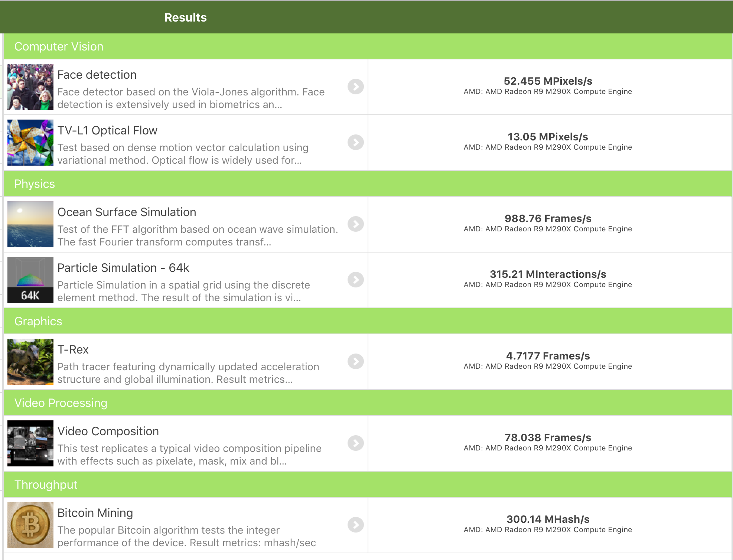The image size is (733, 560).
Task: Select the Bitcoin Mining coin icon
Action: pos(30,525)
